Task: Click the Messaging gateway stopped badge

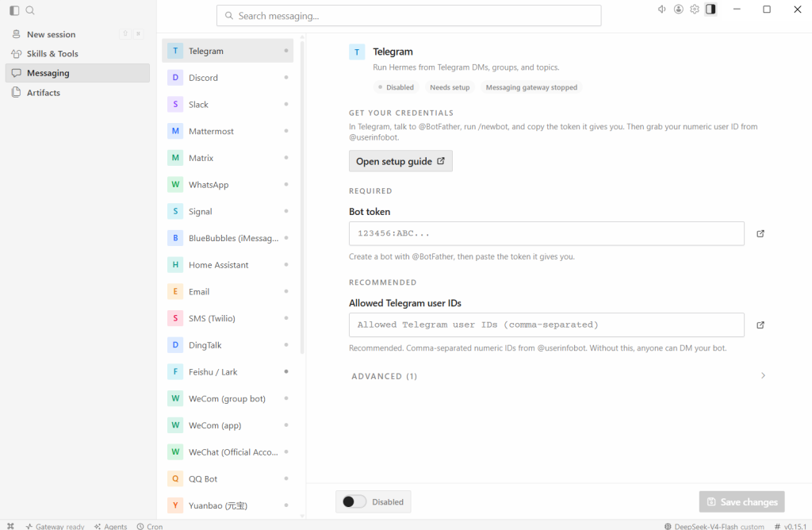Action: [531, 87]
